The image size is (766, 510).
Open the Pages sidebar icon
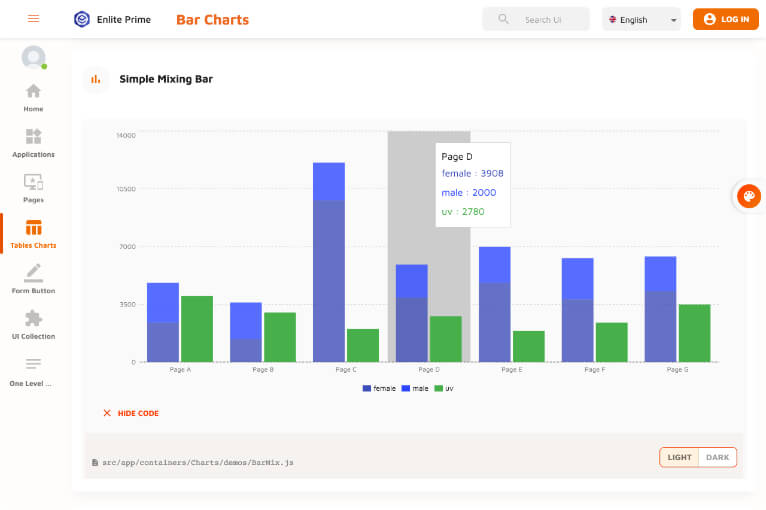click(33, 182)
